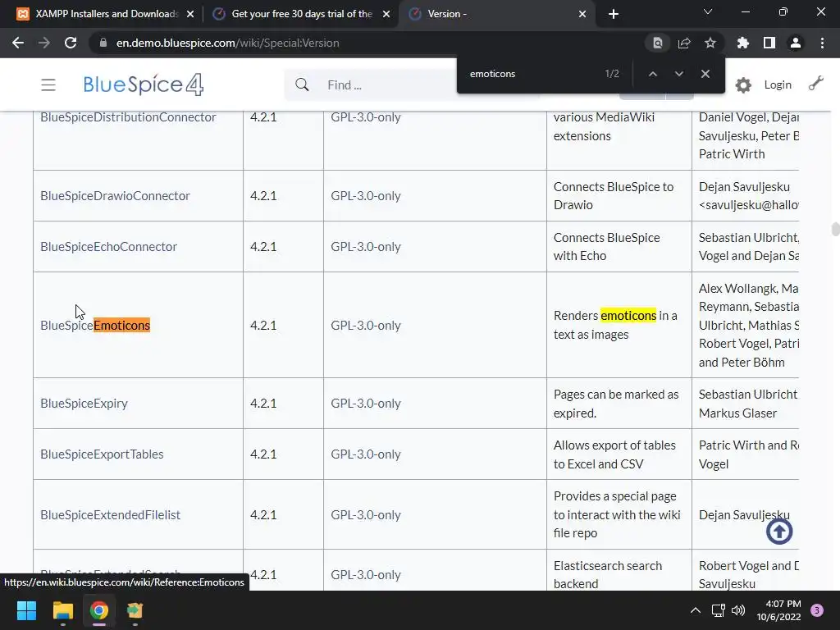Viewport: 840px width, 630px height.
Task: Switch to XAMPP Installers and Downloads tab
Action: [107, 14]
